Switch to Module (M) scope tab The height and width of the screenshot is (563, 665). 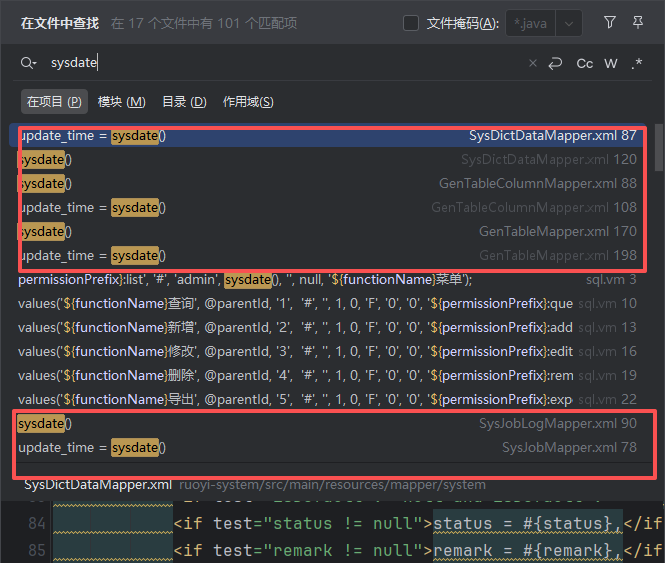(122, 102)
